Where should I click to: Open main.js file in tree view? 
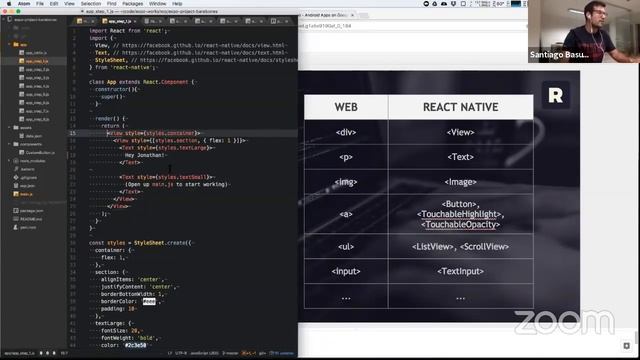26,194
